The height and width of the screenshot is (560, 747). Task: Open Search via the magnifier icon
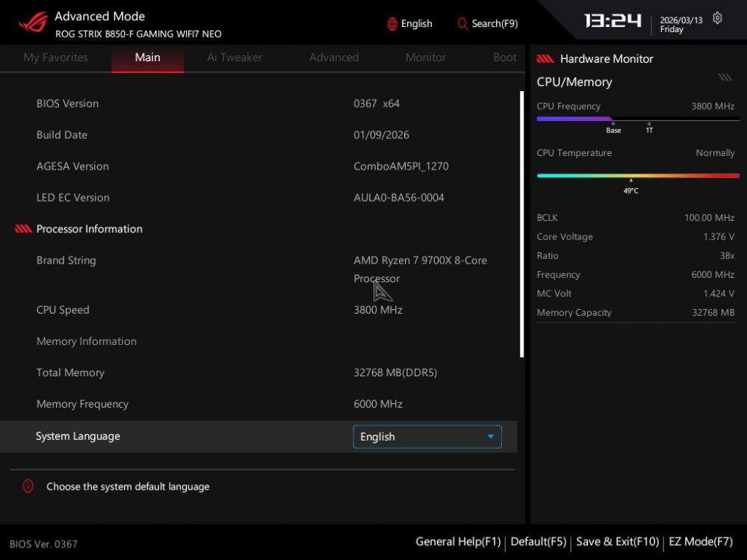(x=462, y=24)
